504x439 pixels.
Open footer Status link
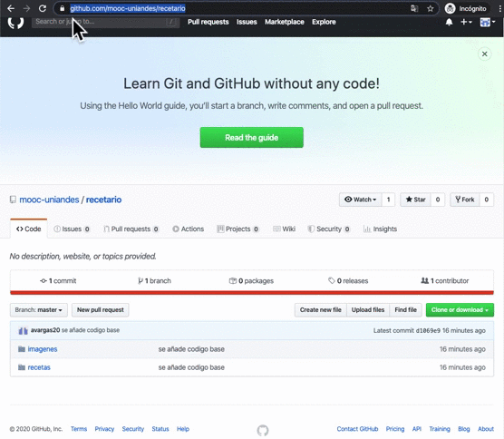(x=160, y=429)
